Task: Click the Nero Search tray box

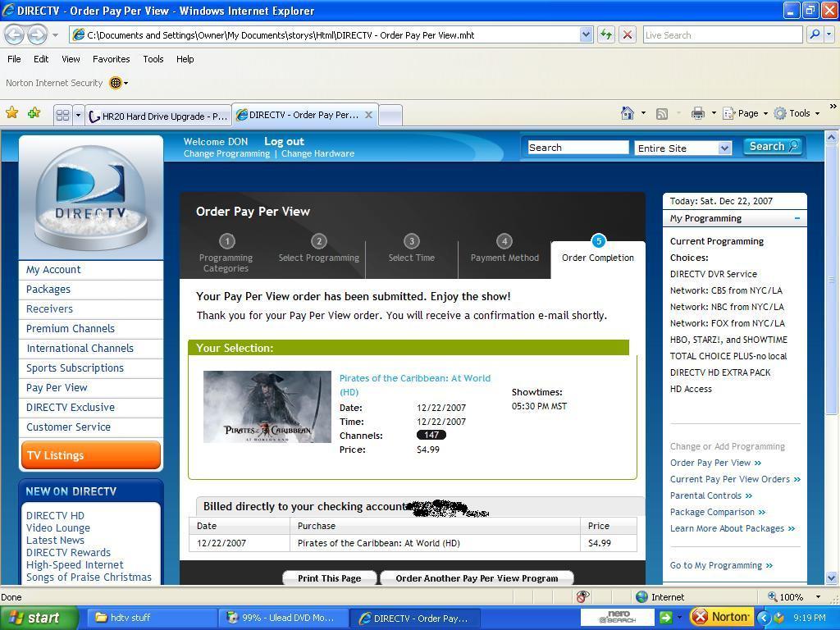Action: tap(617, 617)
